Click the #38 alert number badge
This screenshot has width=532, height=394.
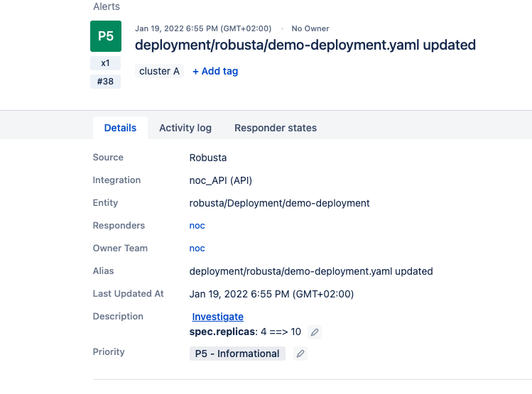(106, 82)
